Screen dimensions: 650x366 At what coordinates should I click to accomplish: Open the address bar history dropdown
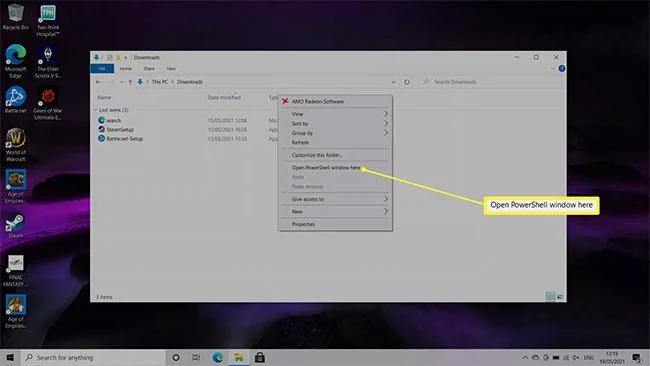point(393,82)
